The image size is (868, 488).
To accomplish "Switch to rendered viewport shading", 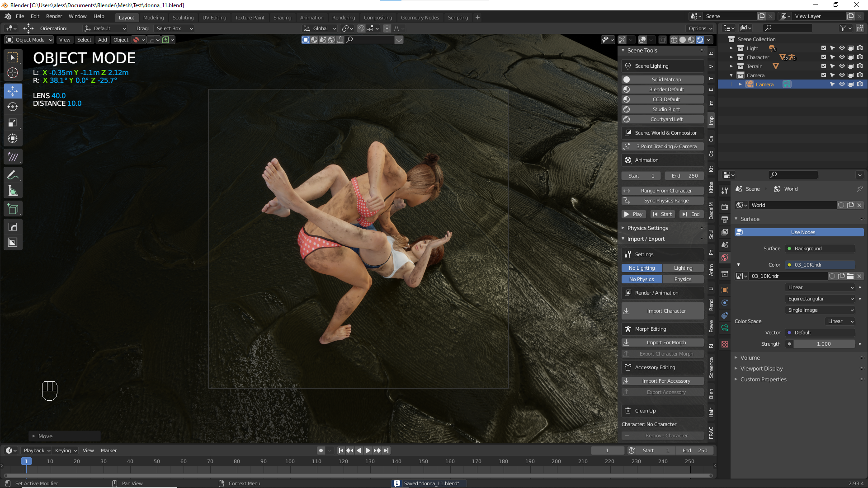I will click(x=700, y=40).
